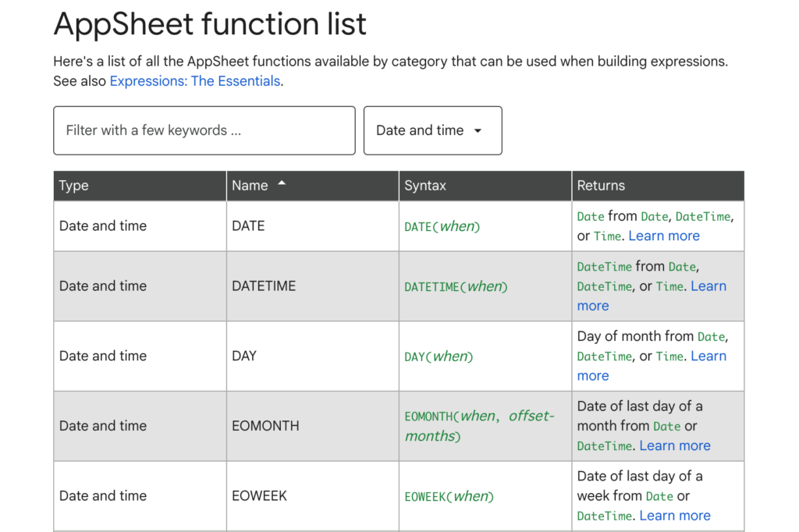Open Learn more link in EOWEEK row
The image size is (799, 532).
coord(675,516)
